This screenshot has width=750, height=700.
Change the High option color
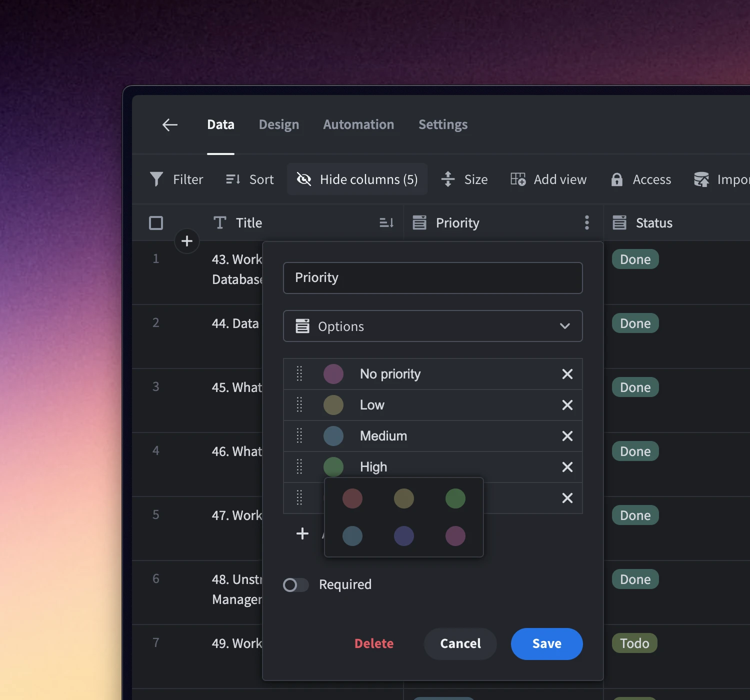[333, 466]
